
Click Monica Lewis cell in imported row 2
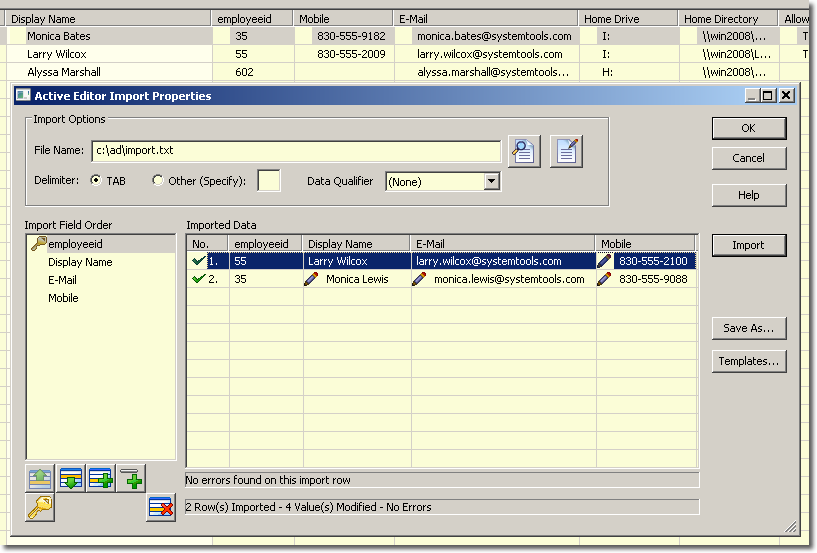click(356, 279)
